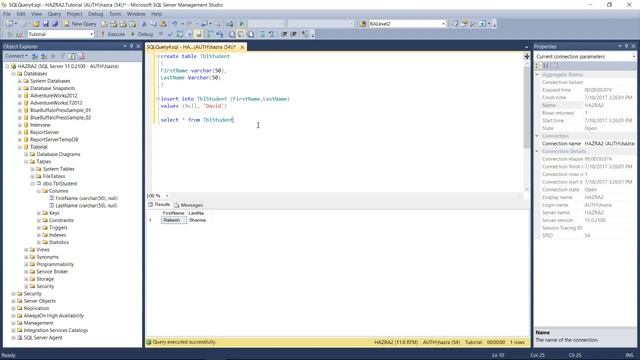The width and height of the screenshot is (640, 360).
Task: Collapse the Aggregate Status section in Properties
Action: (x=538, y=75)
